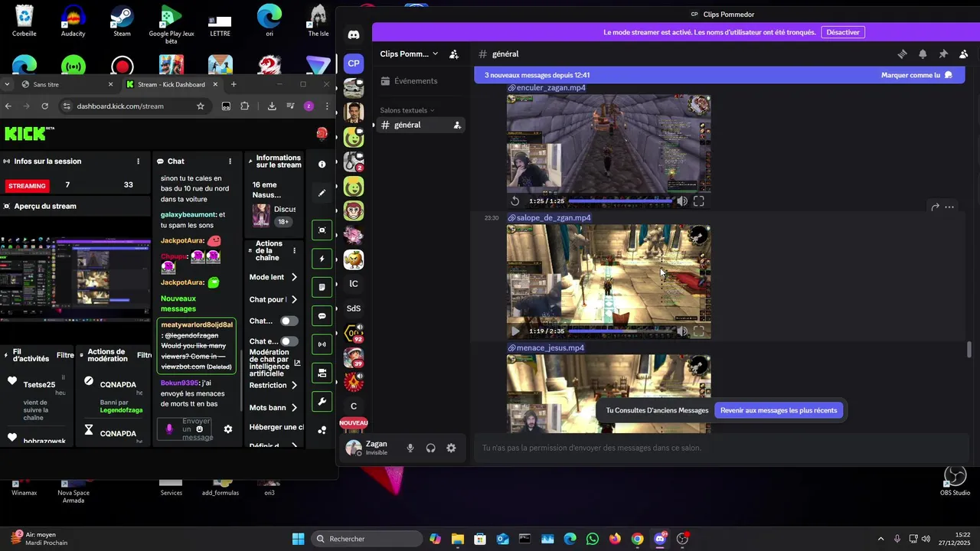Fullscreen the enculer_zagan.mp4 video

pos(699,201)
